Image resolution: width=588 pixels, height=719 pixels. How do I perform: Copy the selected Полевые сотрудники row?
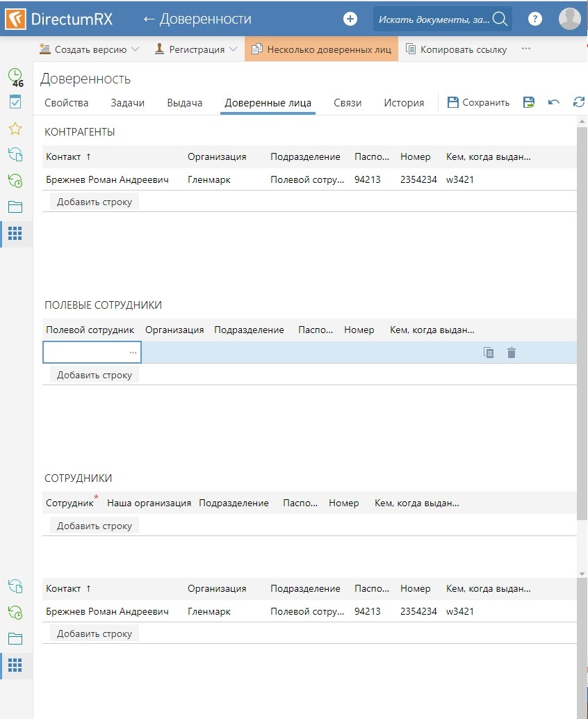489,353
